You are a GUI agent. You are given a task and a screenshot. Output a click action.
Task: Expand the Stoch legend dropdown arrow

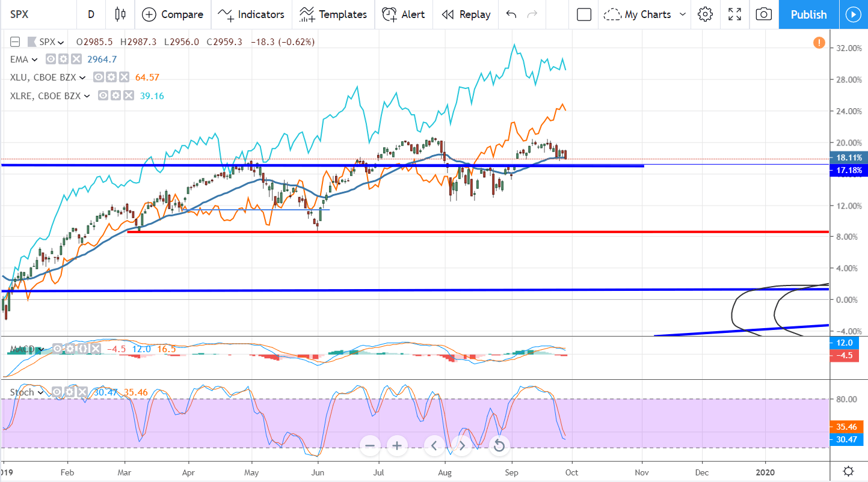41,392
